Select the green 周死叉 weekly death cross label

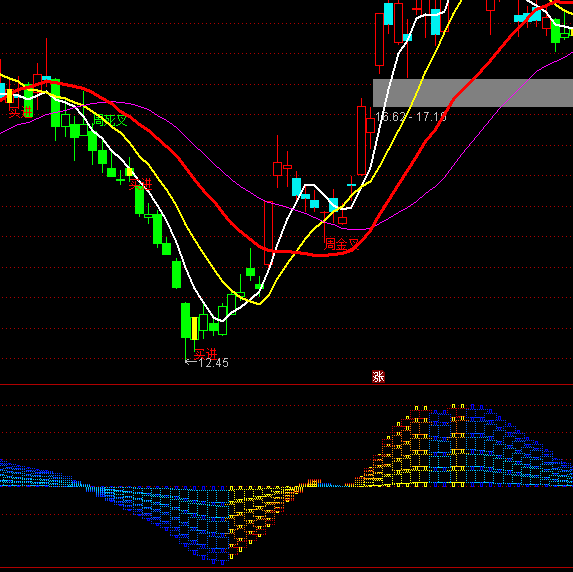coord(110,120)
